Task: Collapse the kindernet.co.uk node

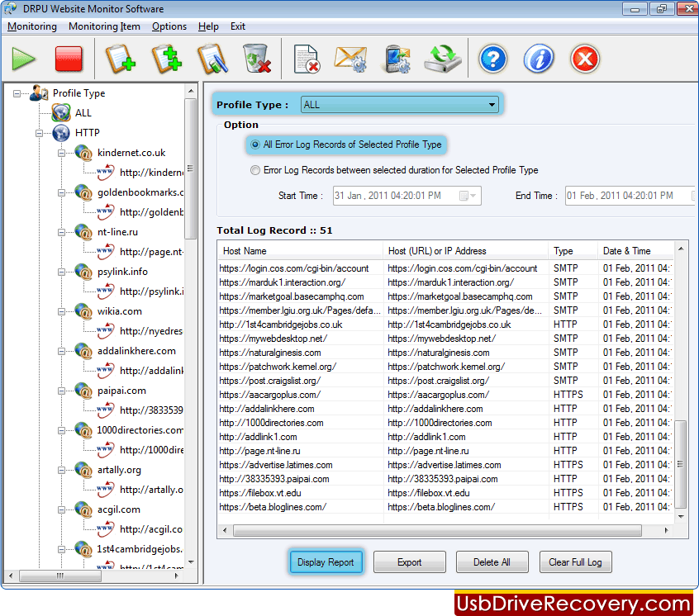Action: pos(61,154)
